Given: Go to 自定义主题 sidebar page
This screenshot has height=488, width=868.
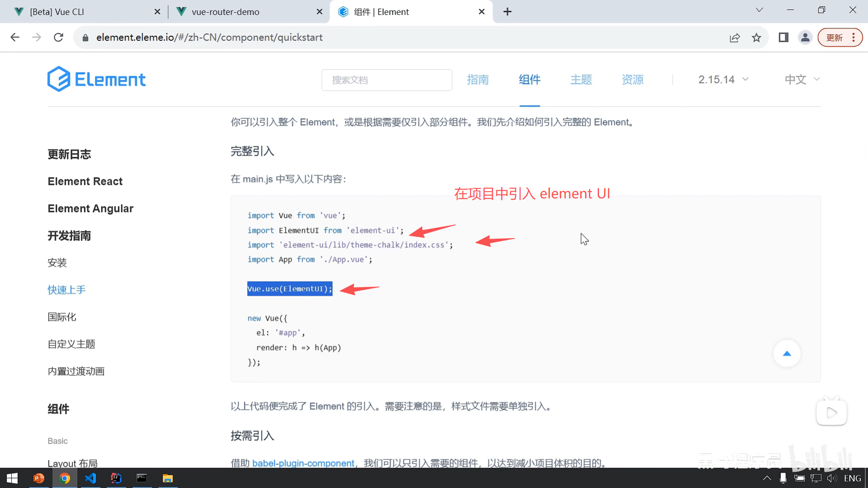Looking at the screenshot, I should click(71, 344).
